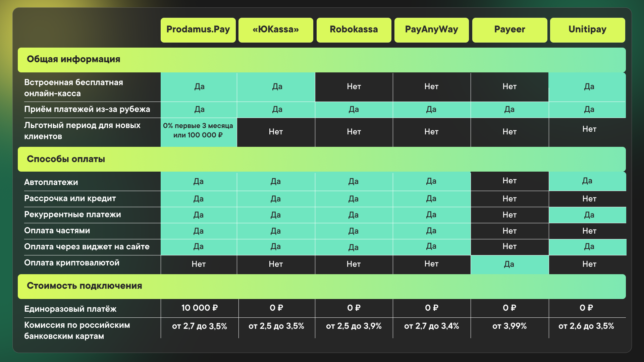The image size is (644, 362).
Task: Click the Prodamus.Pay column header
Action: click(198, 30)
